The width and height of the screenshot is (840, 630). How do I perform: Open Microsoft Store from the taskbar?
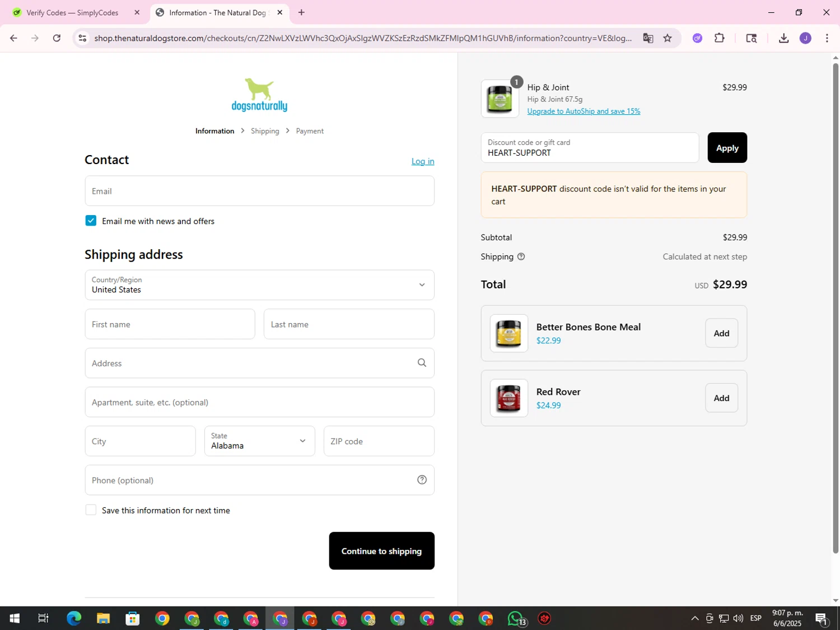click(x=133, y=618)
